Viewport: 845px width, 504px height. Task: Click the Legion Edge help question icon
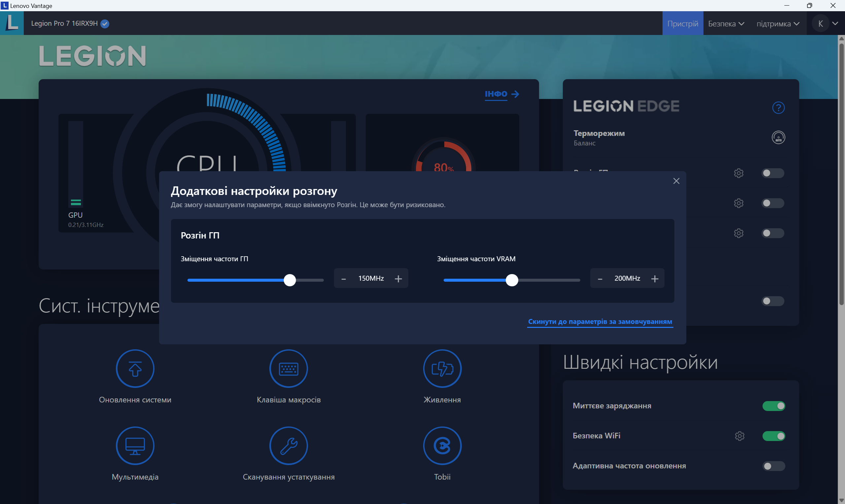778,108
